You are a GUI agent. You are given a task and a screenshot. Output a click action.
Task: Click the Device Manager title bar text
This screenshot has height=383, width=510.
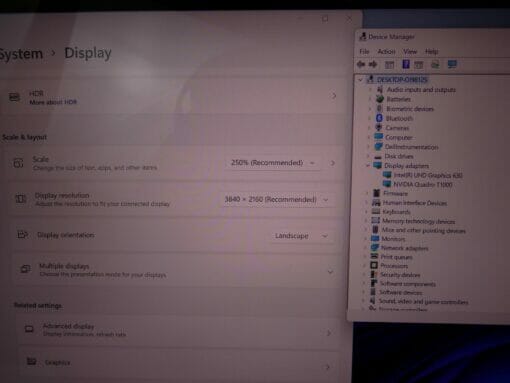click(391, 37)
